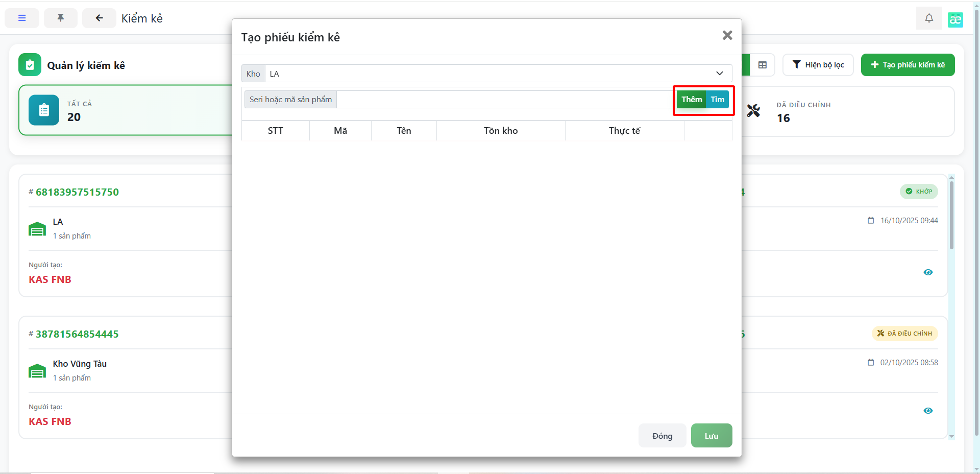The image size is (980, 474).
Task: Click the Tìm search button
Action: pos(718,100)
